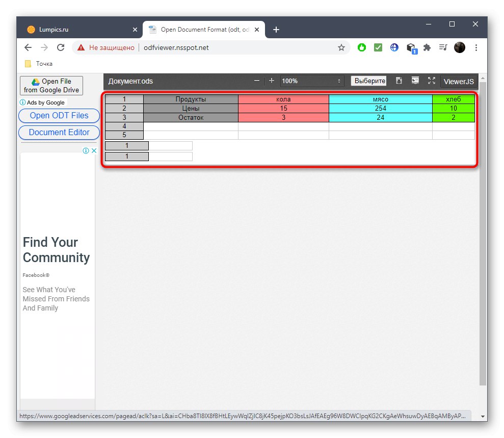Open the Ads by Google info
The width and height of the screenshot is (504, 438).
(x=42, y=102)
